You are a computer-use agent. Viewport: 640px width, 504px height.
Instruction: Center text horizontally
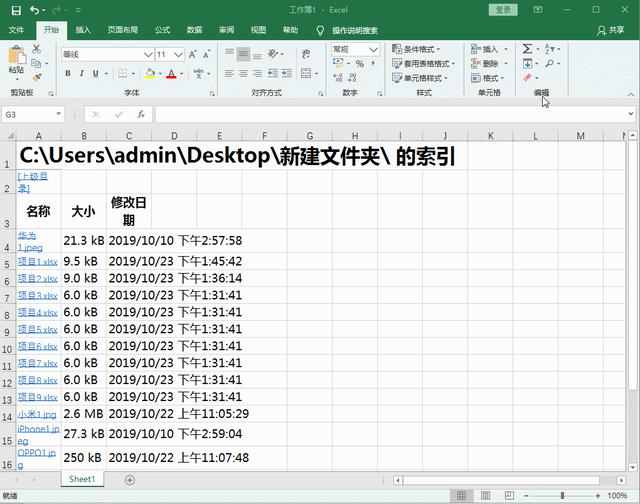tap(243, 73)
